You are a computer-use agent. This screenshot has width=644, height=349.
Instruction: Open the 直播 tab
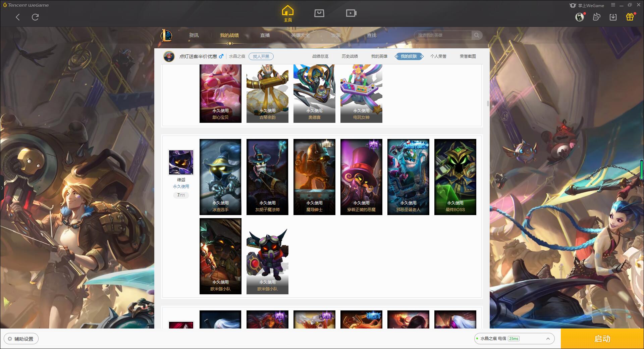click(265, 35)
